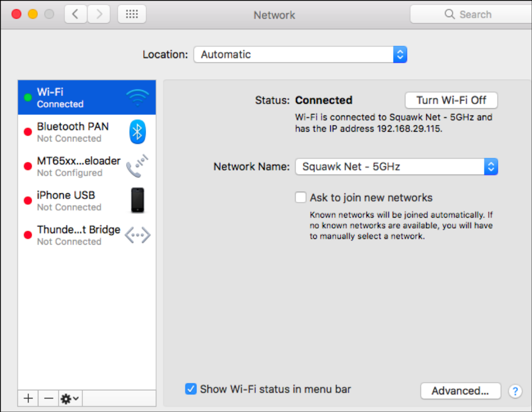Select iPhone USB service entry
The image size is (532, 412).
click(73, 201)
